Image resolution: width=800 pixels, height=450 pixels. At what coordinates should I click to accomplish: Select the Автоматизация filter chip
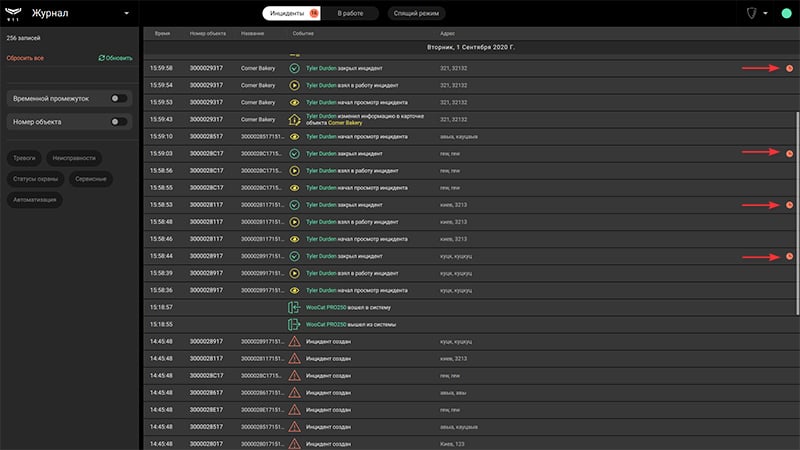(35, 200)
